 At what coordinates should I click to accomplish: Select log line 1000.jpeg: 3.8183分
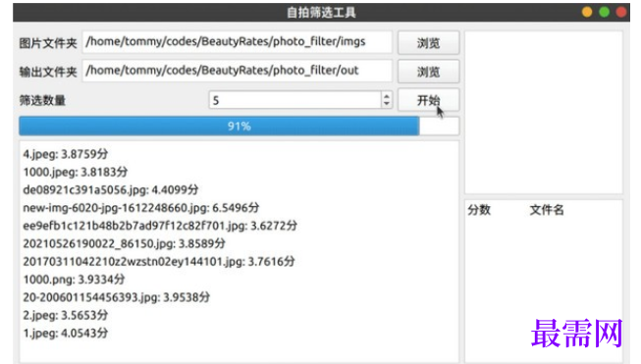pos(76,172)
